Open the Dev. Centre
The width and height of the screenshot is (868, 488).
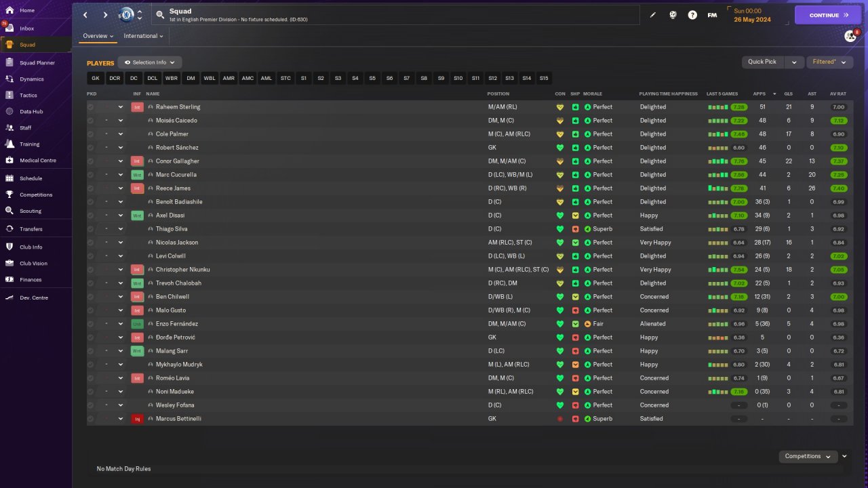[35, 298]
